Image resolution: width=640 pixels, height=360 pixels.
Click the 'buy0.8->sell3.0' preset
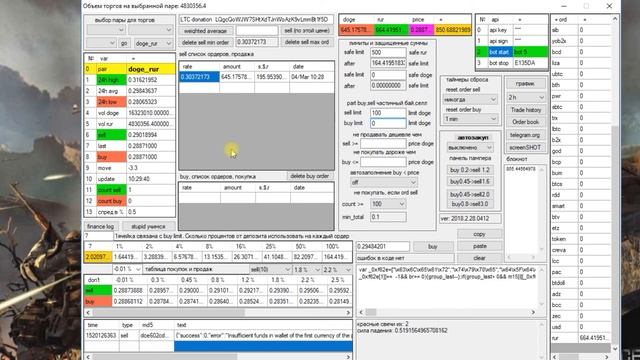click(470, 204)
